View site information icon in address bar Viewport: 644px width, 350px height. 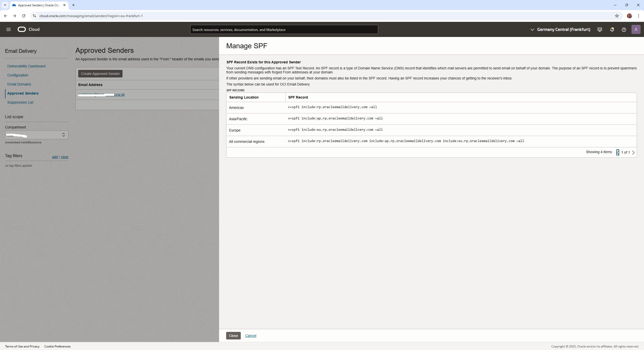point(34,16)
